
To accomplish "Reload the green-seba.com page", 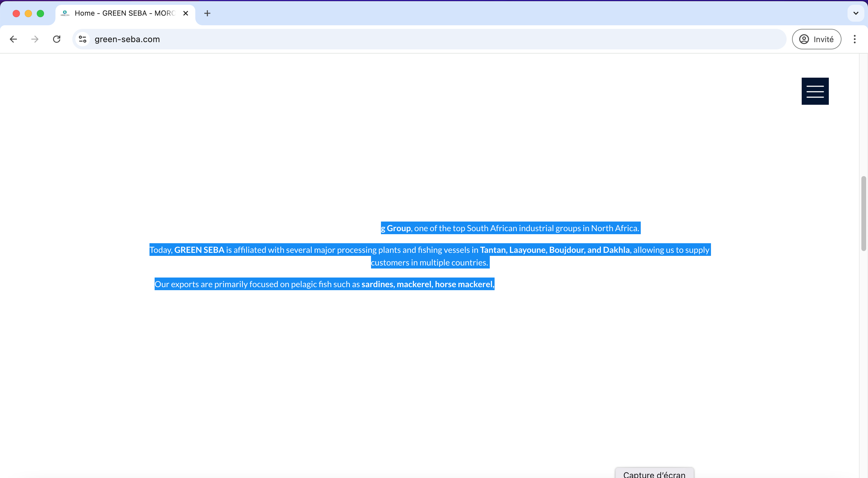I will 57,39.
